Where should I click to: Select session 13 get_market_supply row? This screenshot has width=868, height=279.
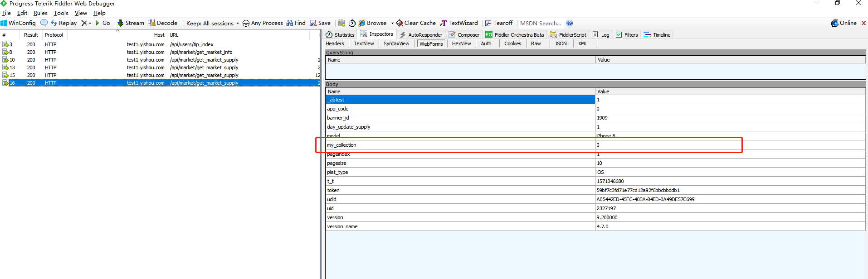(x=160, y=67)
